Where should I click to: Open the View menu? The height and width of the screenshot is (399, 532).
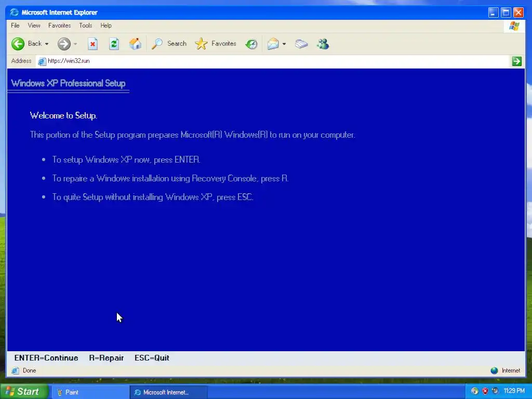click(34, 25)
